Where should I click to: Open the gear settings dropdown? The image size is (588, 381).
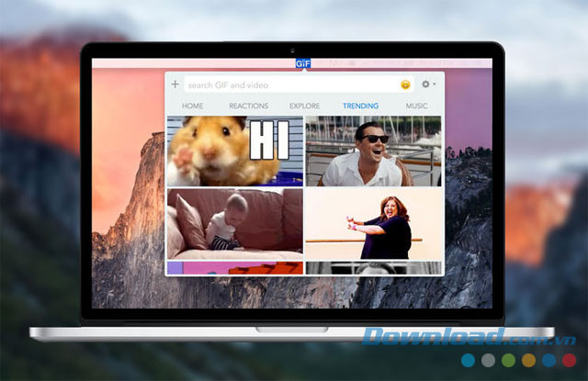coord(427,84)
